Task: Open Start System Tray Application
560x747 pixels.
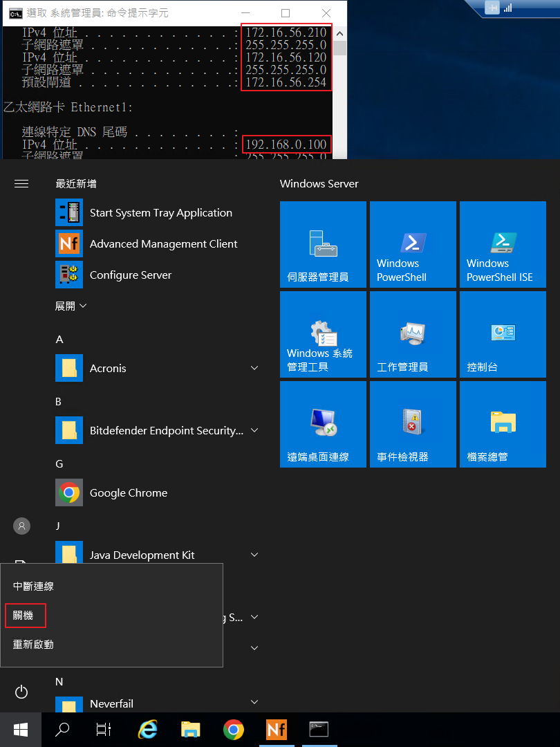Action: (x=144, y=213)
